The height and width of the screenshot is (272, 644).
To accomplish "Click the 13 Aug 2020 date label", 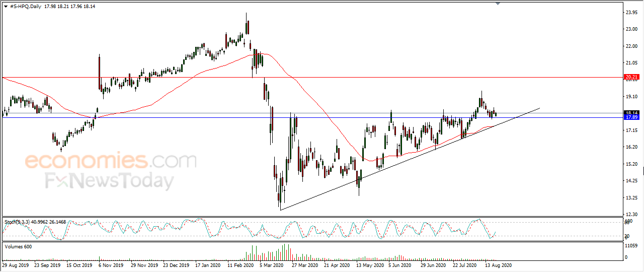I will 498,264.
